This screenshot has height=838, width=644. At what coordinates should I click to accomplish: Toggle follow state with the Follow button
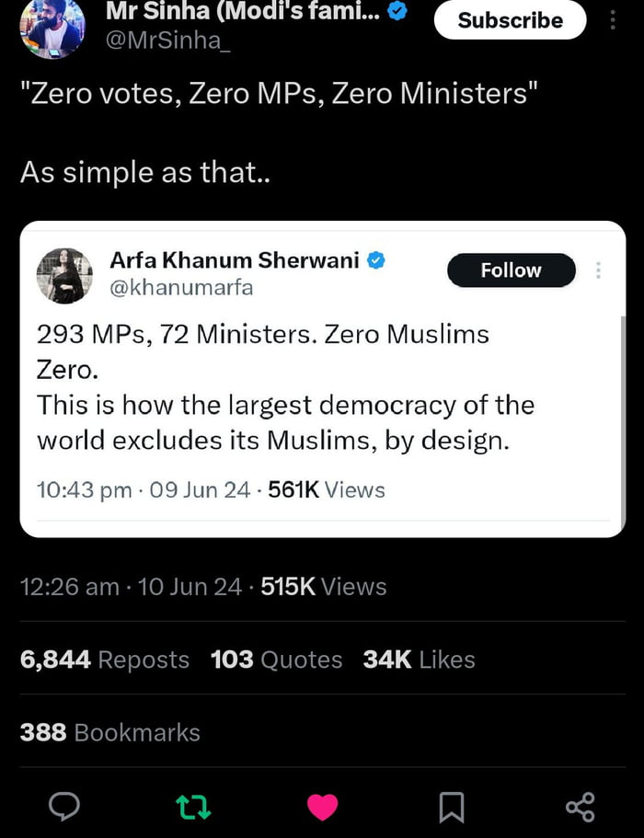point(511,270)
